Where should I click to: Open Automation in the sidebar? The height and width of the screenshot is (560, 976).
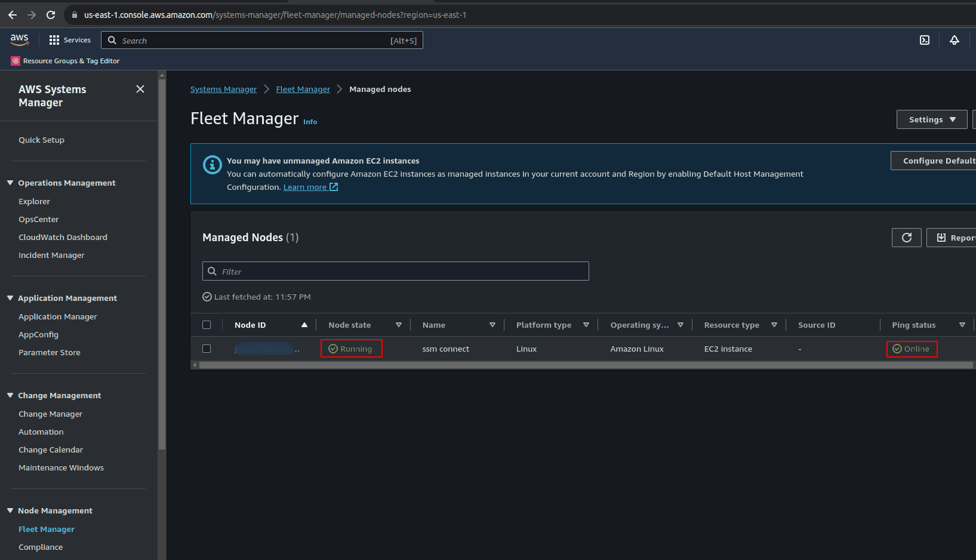click(41, 431)
